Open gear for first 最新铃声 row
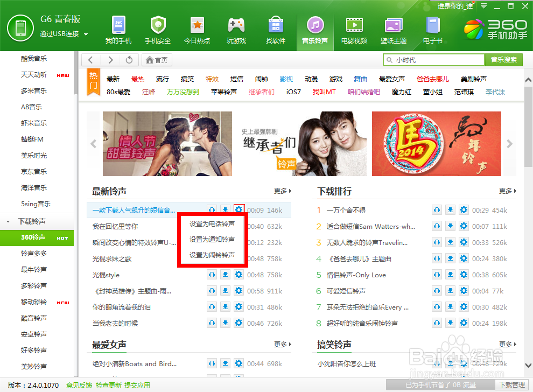 [x=239, y=209]
